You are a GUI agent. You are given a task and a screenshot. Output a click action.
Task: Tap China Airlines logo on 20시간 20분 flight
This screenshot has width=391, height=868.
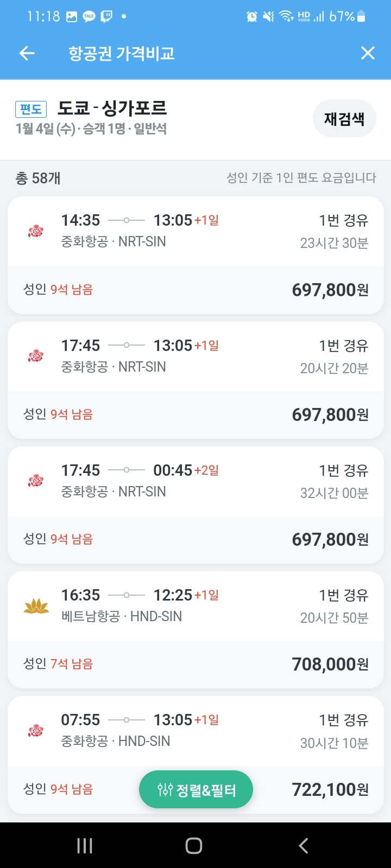36,356
